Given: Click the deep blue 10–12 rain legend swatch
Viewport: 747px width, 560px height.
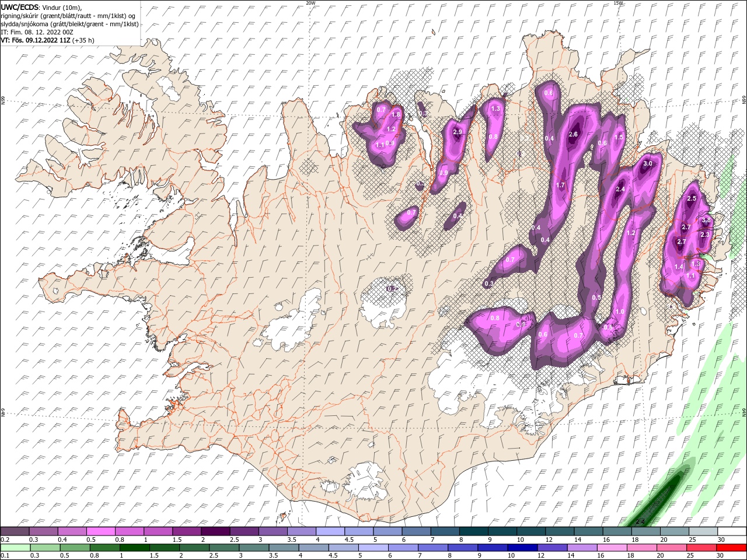Looking at the screenshot, I should (522, 548).
